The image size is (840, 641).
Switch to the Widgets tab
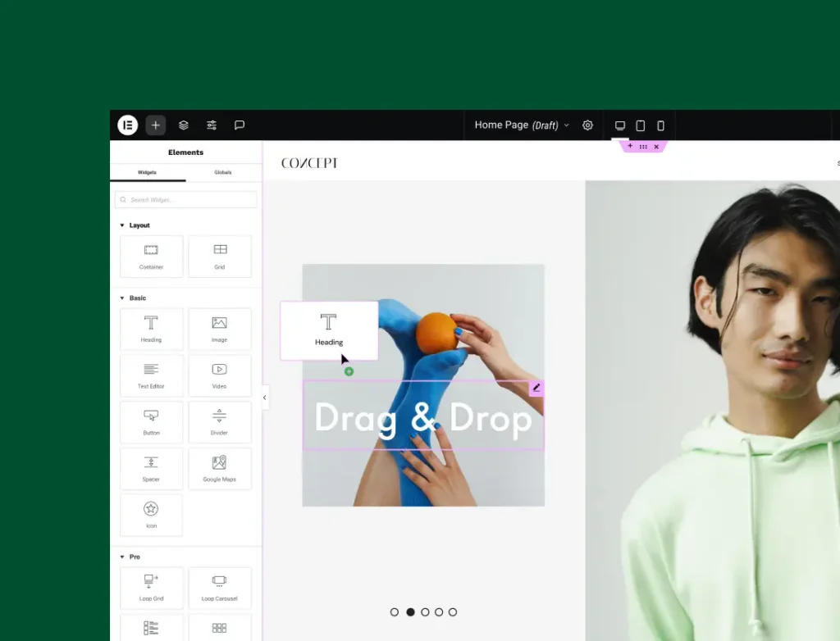tap(148, 173)
